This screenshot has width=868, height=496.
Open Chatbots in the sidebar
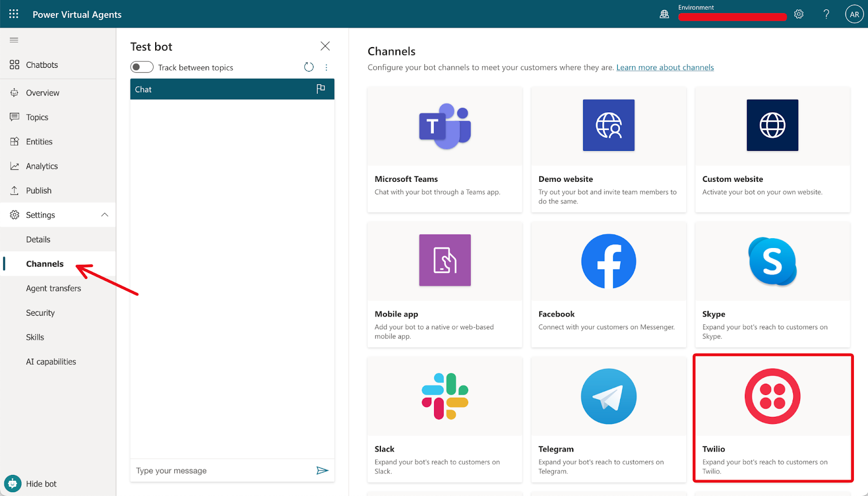pos(58,65)
